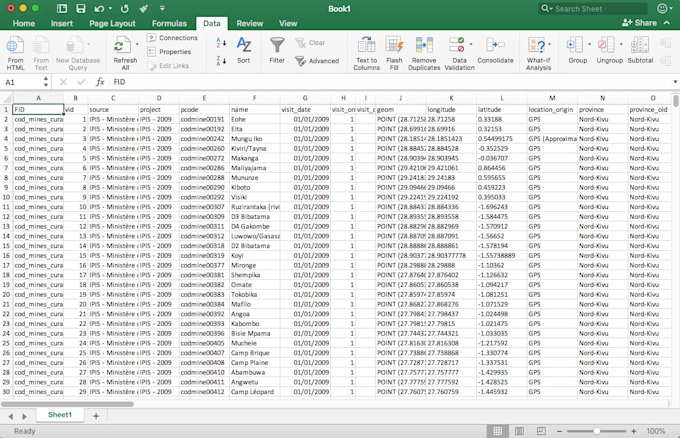Open the Sort dialog icon

tap(243, 46)
